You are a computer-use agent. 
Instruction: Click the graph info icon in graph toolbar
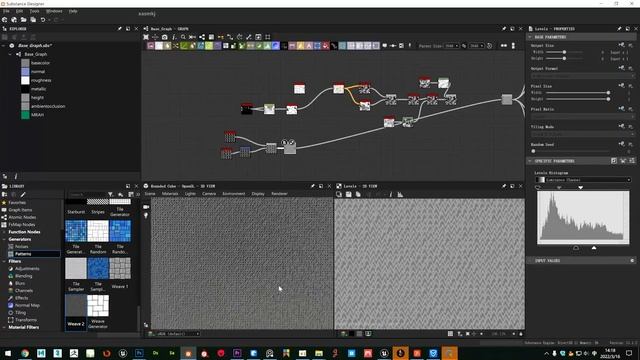click(x=174, y=37)
